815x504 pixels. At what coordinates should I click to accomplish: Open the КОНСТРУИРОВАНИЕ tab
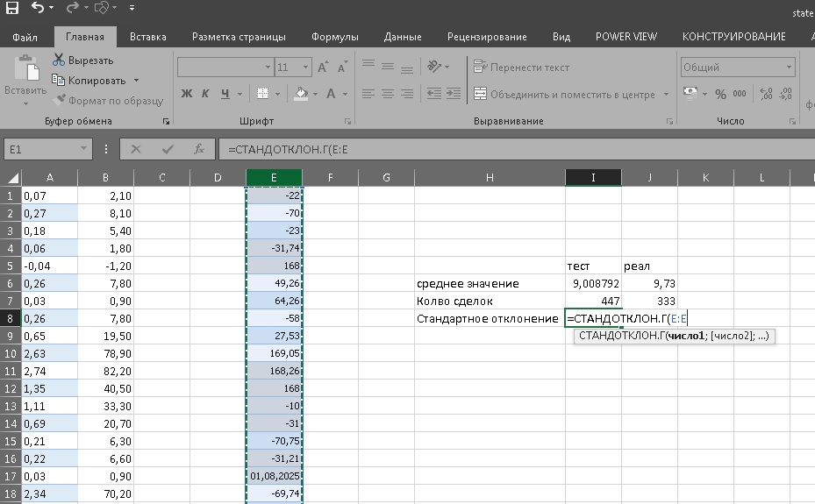(734, 37)
